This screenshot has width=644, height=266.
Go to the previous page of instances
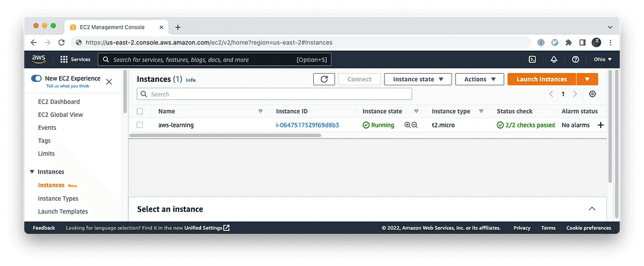click(x=551, y=94)
